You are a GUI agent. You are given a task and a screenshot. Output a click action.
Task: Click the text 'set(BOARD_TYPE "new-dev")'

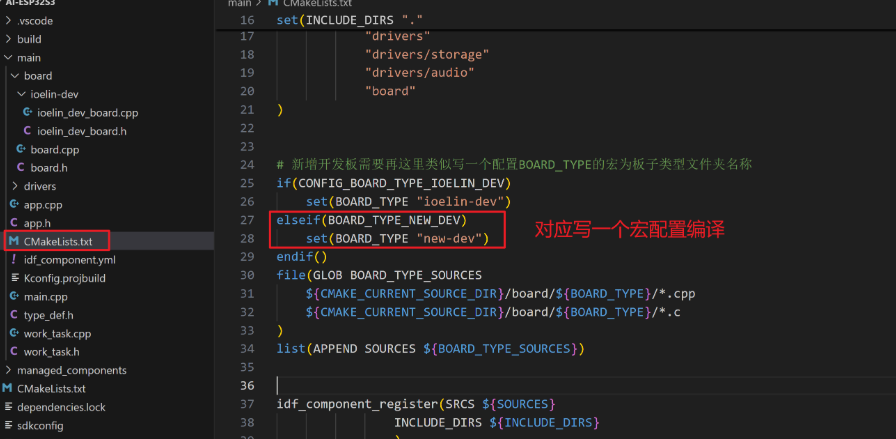point(398,238)
